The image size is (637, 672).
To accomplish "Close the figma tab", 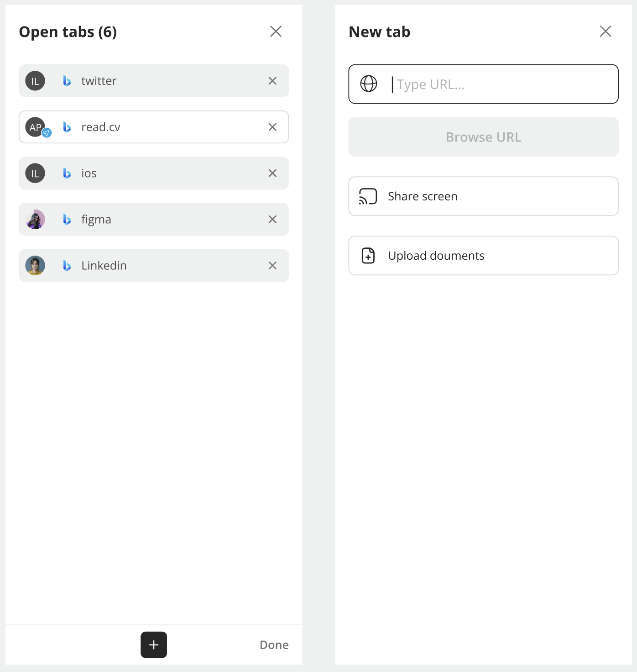I will [272, 220].
